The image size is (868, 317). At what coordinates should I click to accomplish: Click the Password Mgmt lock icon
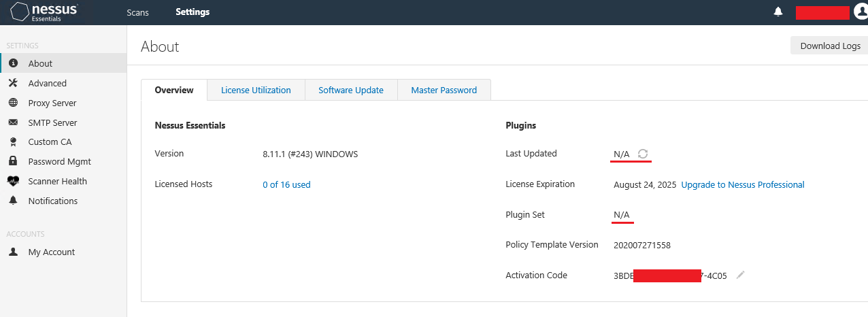coord(13,161)
